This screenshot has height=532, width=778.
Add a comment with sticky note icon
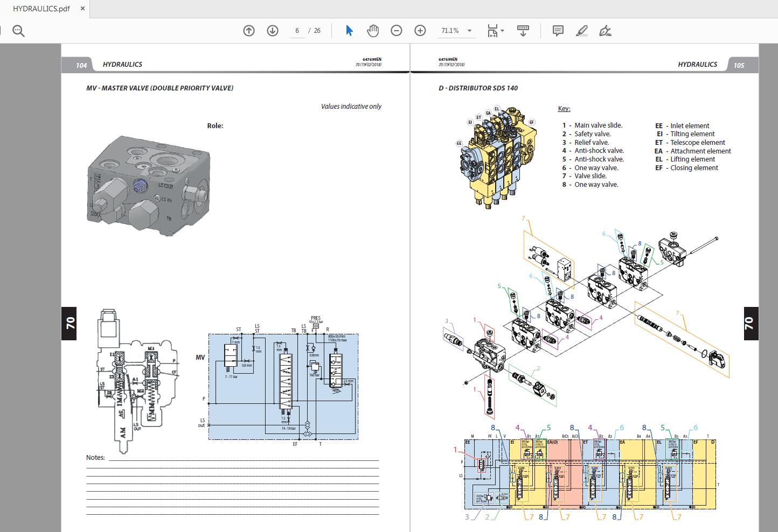(x=558, y=31)
